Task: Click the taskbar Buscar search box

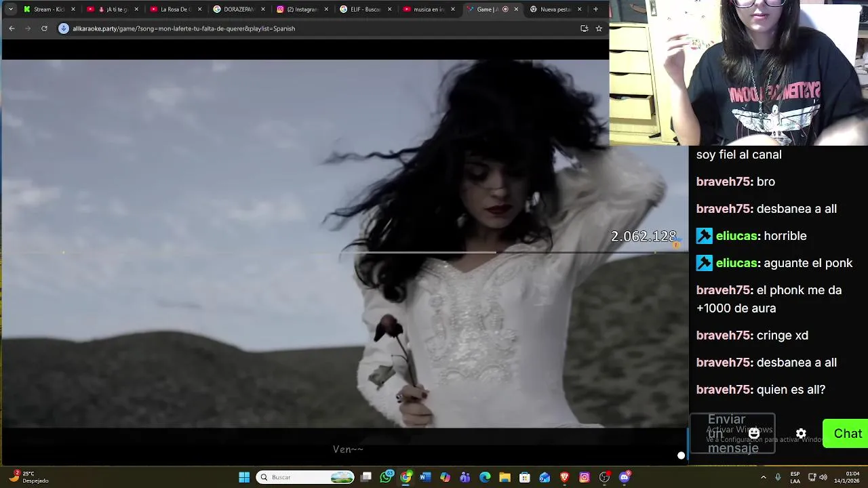Action: (305, 477)
